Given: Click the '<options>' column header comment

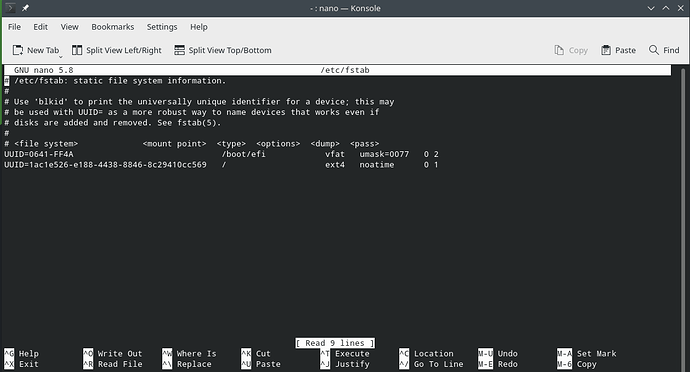Looking at the screenshot, I should (x=278, y=144).
